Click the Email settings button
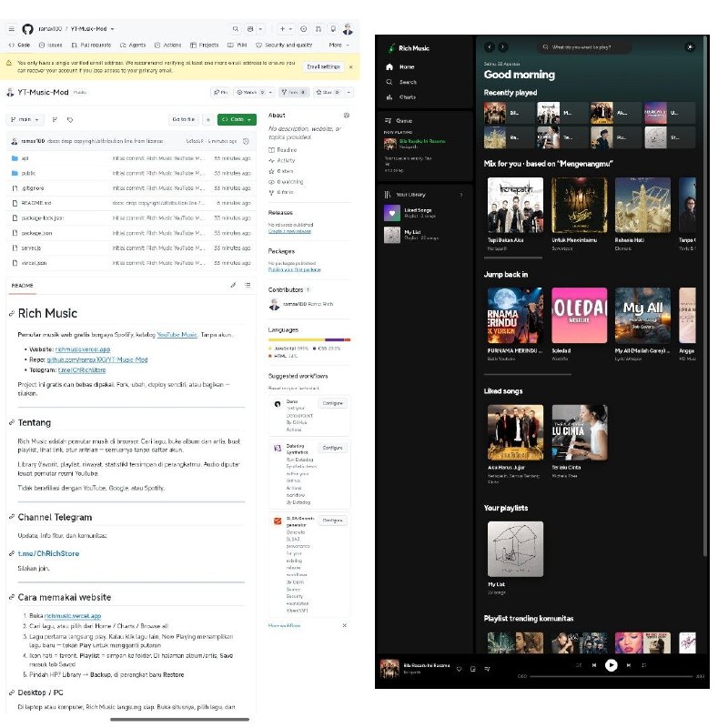The height and width of the screenshot is (728, 728). point(323,66)
